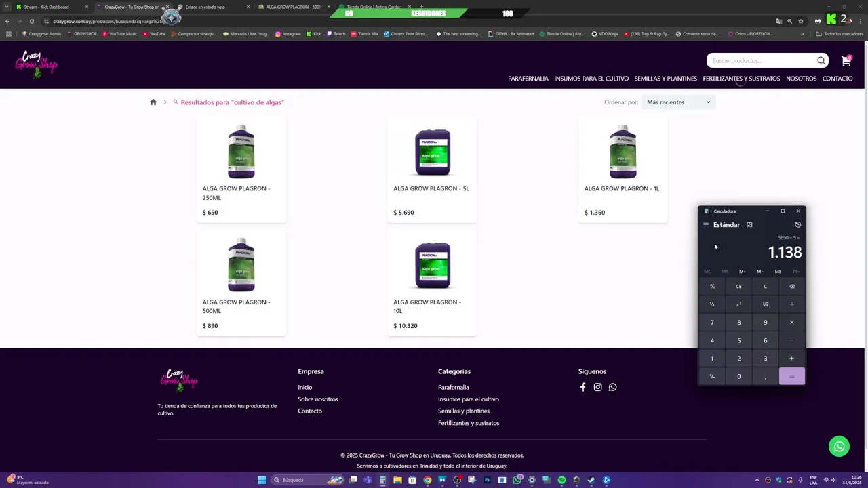Click footer link Inicio

(304, 387)
